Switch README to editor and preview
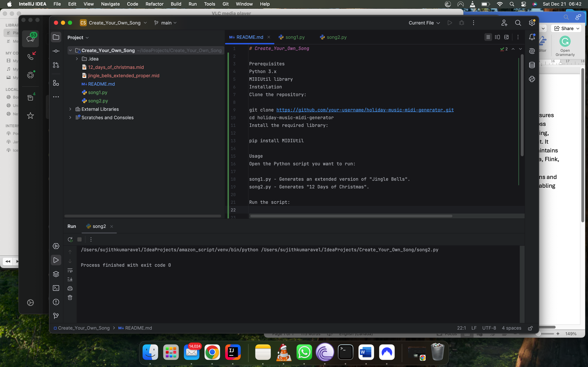 [x=497, y=37]
